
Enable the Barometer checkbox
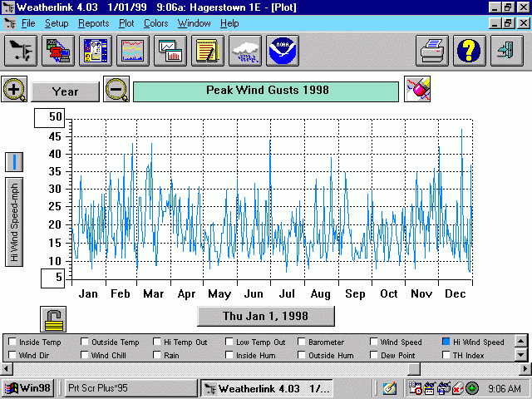[x=301, y=342]
